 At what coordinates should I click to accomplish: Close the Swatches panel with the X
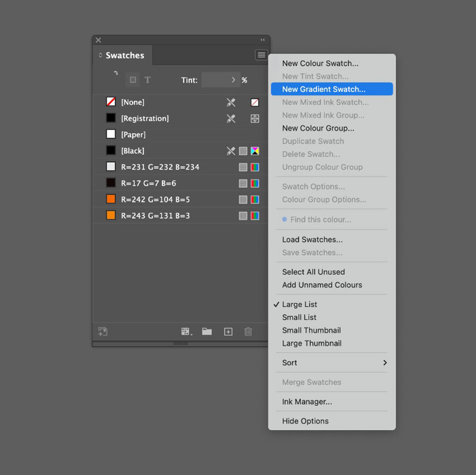(98, 40)
